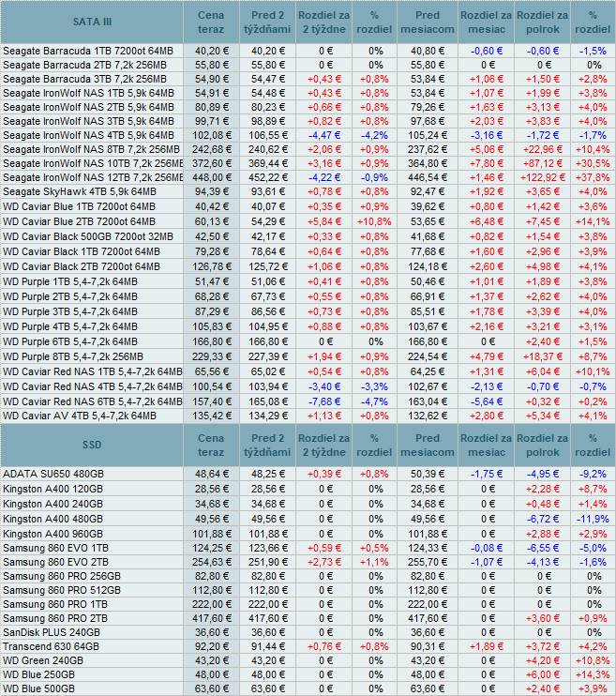Select WD Caviar Red NAS 6TB name

coord(92,402)
